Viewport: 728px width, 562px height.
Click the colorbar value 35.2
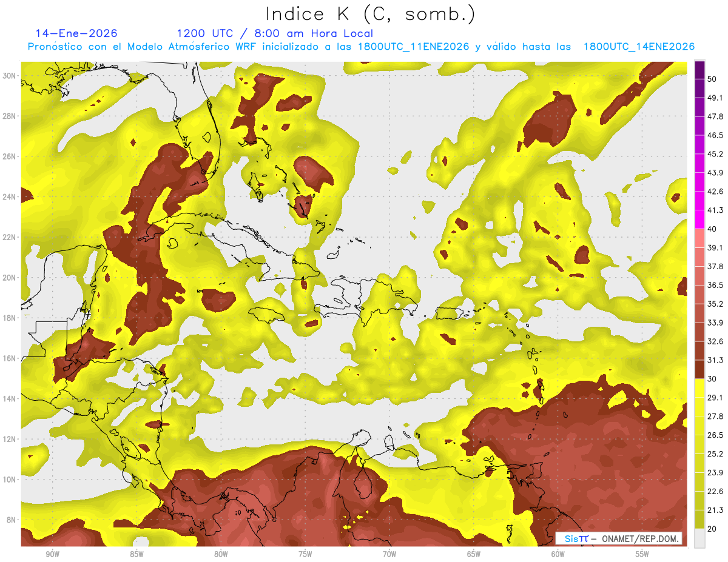click(x=715, y=304)
